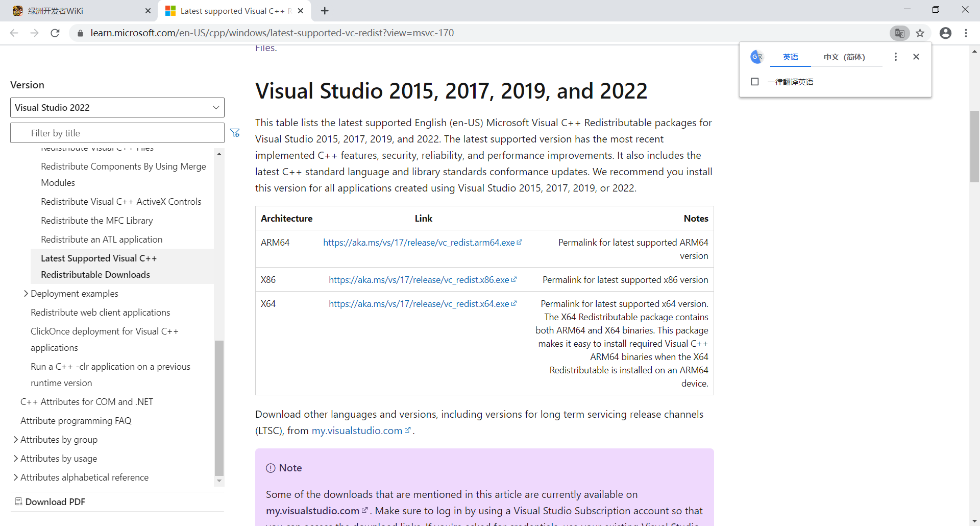Click sidebar scroll up arrow
The height and width of the screenshot is (526, 980).
pyautogui.click(x=219, y=154)
